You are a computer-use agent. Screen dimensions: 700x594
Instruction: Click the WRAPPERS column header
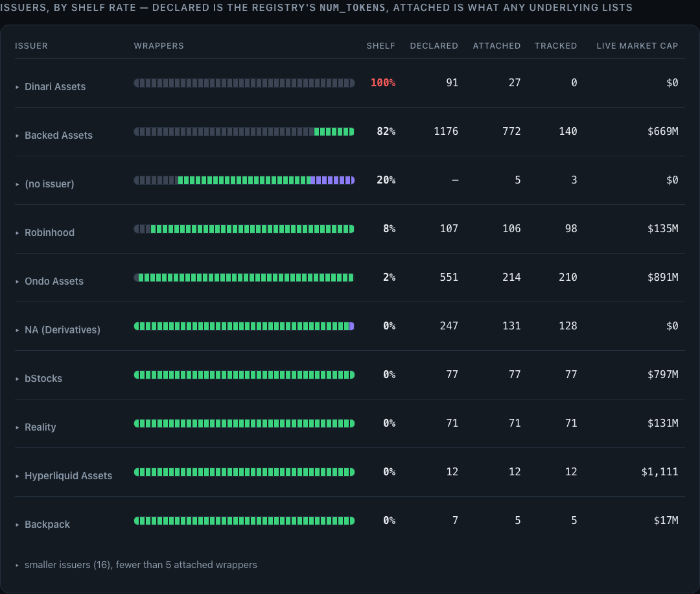coord(159,46)
